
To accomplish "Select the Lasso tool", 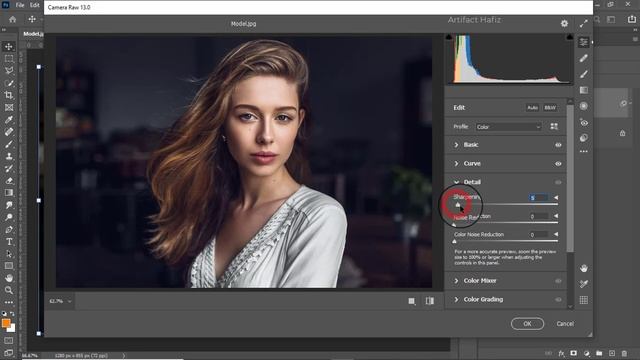I will click(9, 71).
